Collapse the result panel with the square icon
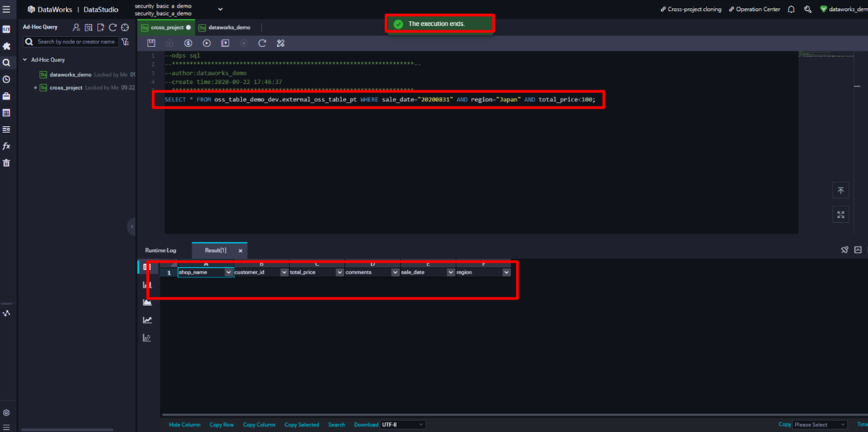The width and height of the screenshot is (868, 432). 858,250
